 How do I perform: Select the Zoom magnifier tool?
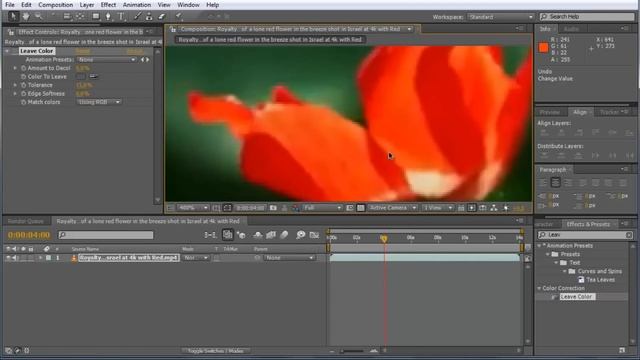point(39,16)
